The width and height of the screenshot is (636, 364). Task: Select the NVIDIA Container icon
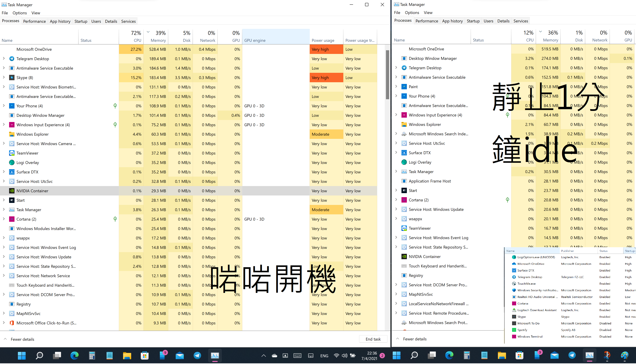pos(12,191)
